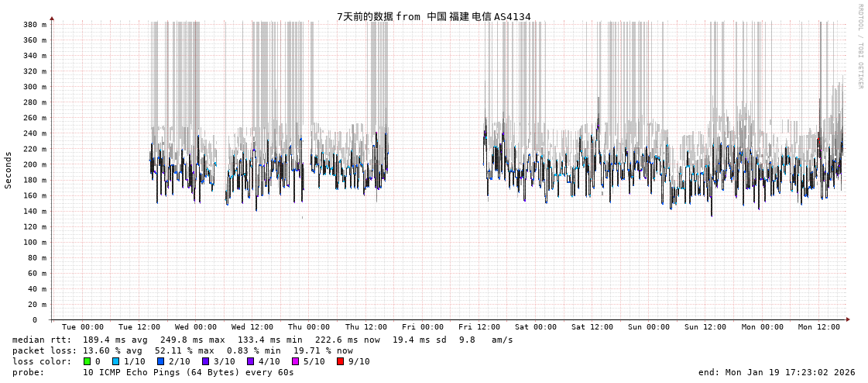Select the 4/10 loss color swatch
868x383 pixels.
tap(250, 361)
